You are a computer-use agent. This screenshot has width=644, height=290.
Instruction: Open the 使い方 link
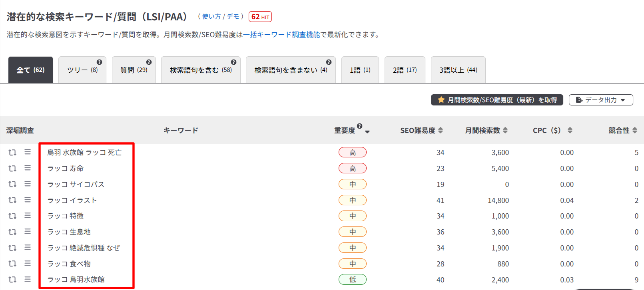pos(211,17)
